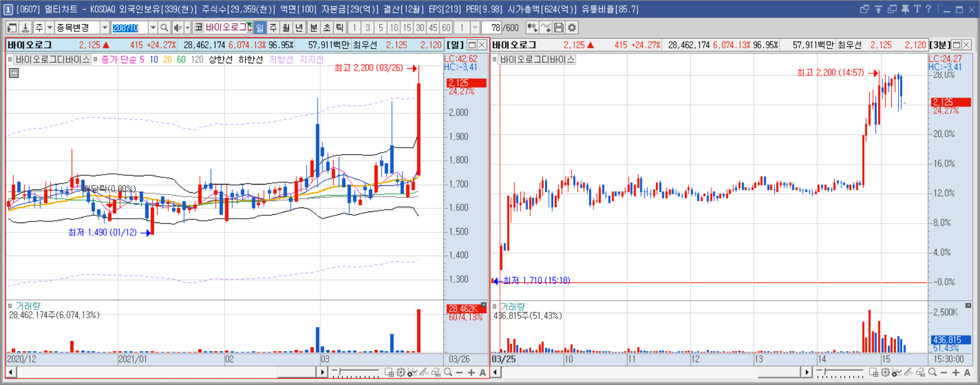The image size is (980, 385).
Task: Click the 코 market selector button
Action: click(x=199, y=28)
